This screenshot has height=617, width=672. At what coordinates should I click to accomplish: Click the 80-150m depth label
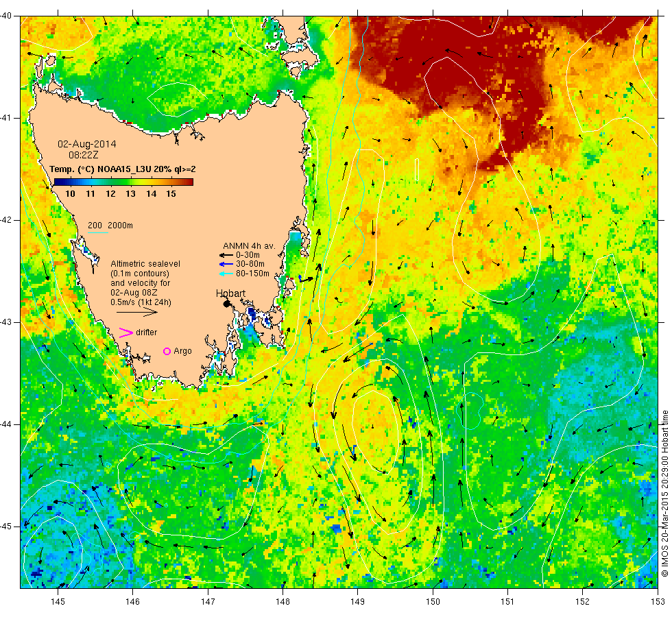pyautogui.click(x=253, y=274)
